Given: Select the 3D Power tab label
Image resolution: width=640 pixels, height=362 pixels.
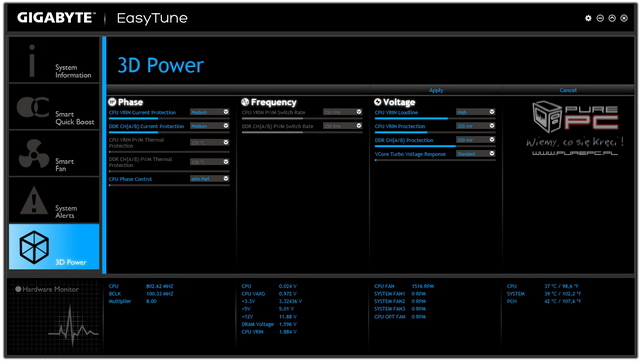Looking at the screenshot, I should coord(71,262).
